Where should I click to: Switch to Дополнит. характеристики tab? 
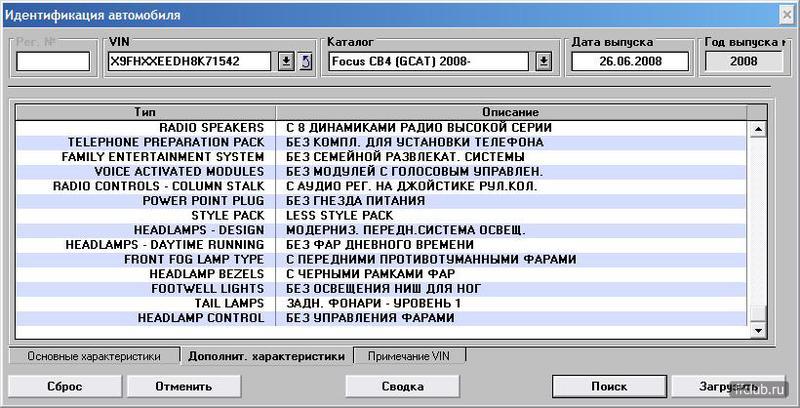click(266, 356)
